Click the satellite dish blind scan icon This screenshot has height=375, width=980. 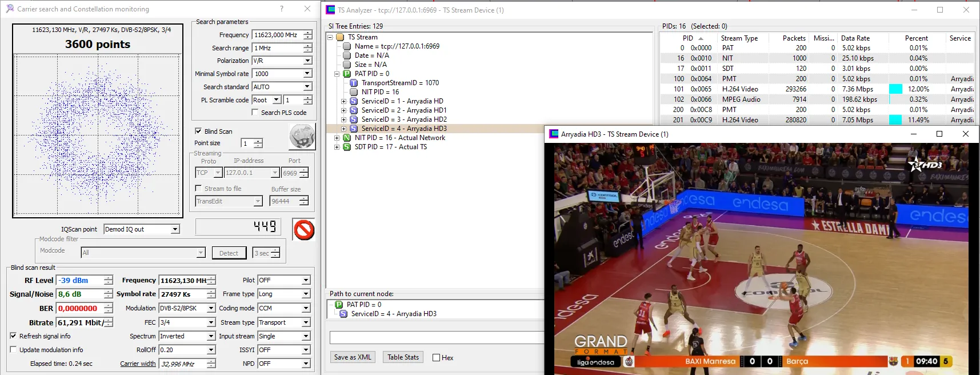coord(302,137)
